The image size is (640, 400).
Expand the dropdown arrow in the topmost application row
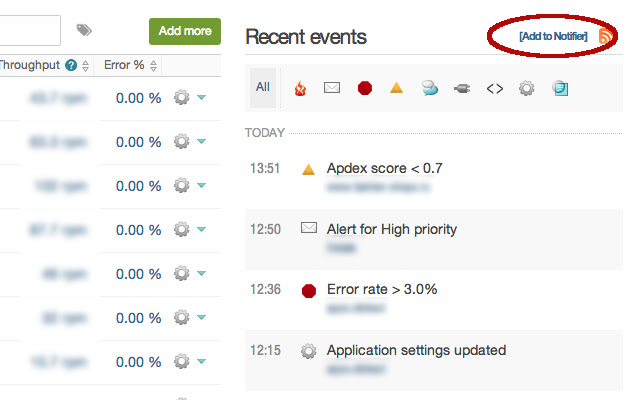[x=201, y=98]
